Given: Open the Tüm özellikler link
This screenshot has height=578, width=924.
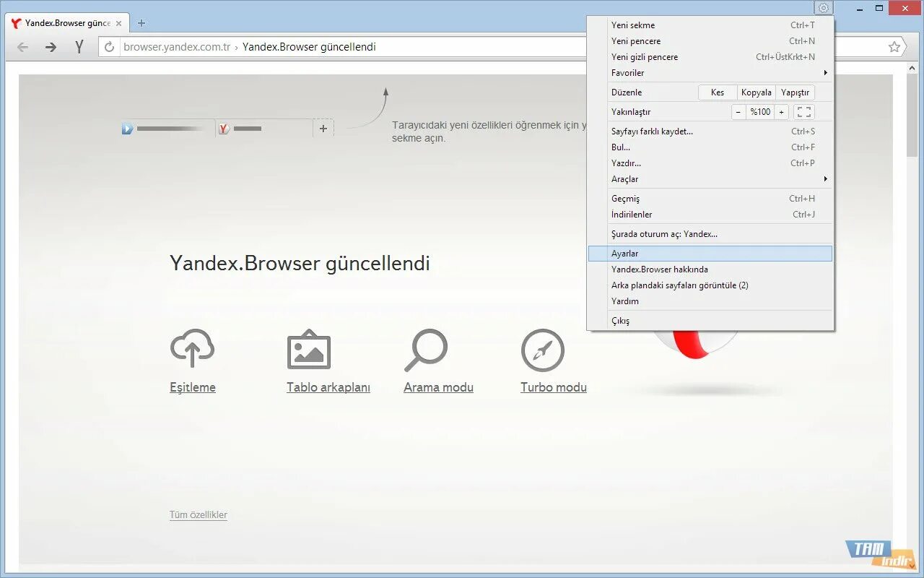Looking at the screenshot, I should point(199,515).
